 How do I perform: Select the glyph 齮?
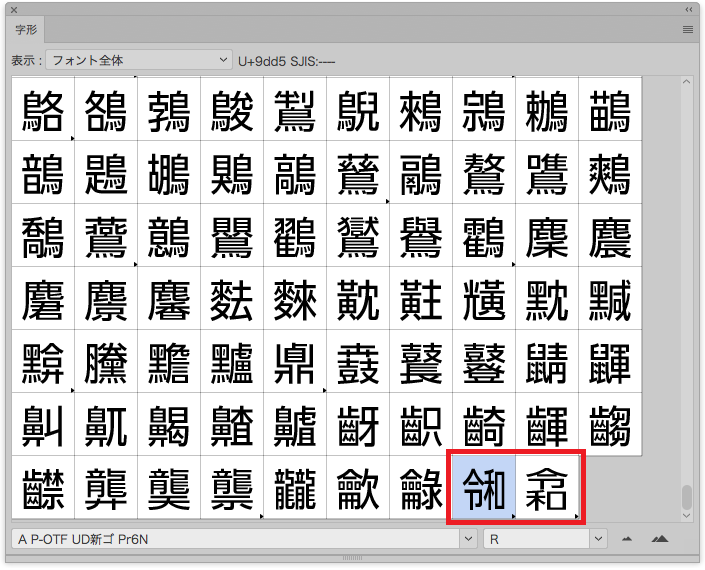tap(484, 424)
